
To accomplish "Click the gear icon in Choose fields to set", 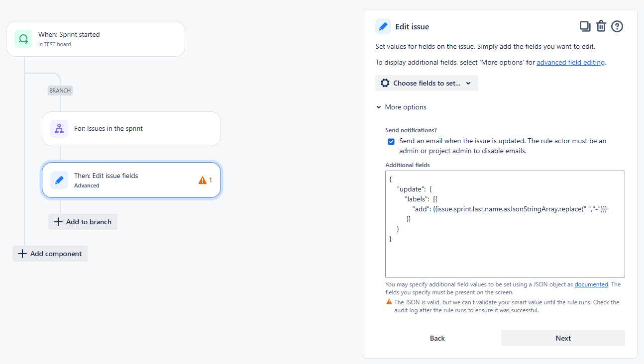I will point(385,83).
